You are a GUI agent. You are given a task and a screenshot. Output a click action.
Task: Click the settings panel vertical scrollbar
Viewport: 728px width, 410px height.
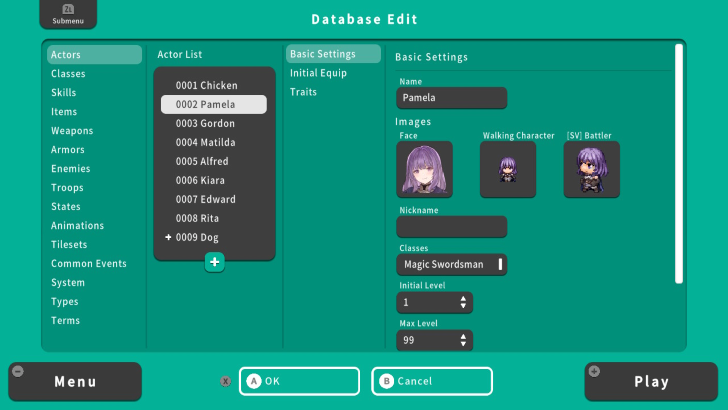(x=679, y=163)
